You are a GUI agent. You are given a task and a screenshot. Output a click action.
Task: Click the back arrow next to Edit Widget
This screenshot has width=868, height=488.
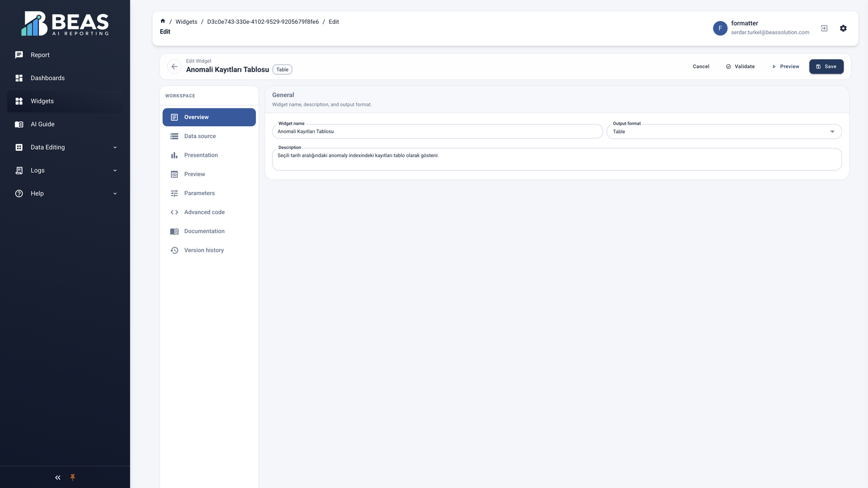tap(174, 67)
